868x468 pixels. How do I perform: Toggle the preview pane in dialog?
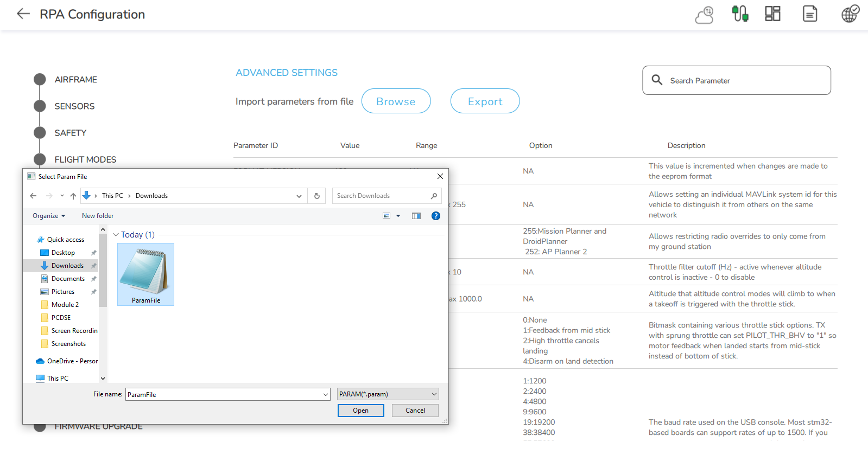[416, 216]
